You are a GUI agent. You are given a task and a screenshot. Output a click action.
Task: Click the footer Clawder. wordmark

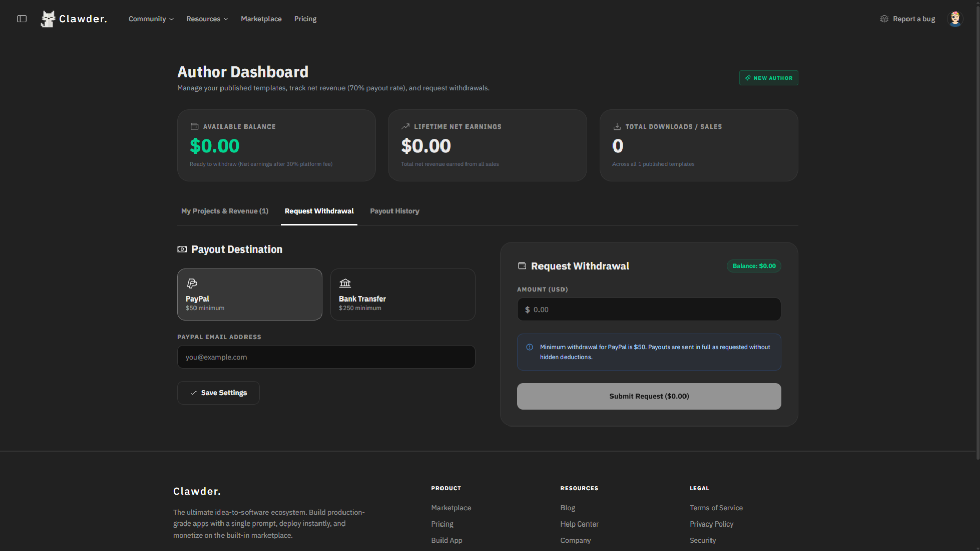pyautogui.click(x=197, y=491)
